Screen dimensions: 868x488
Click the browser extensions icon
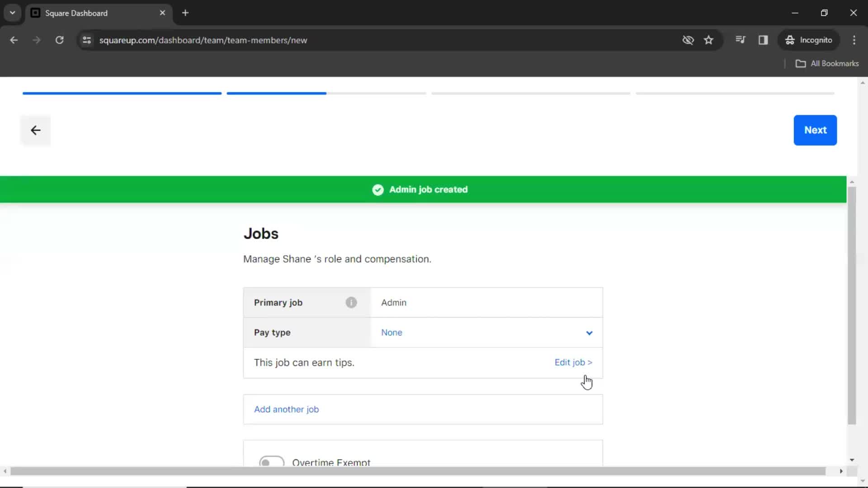(741, 40)
